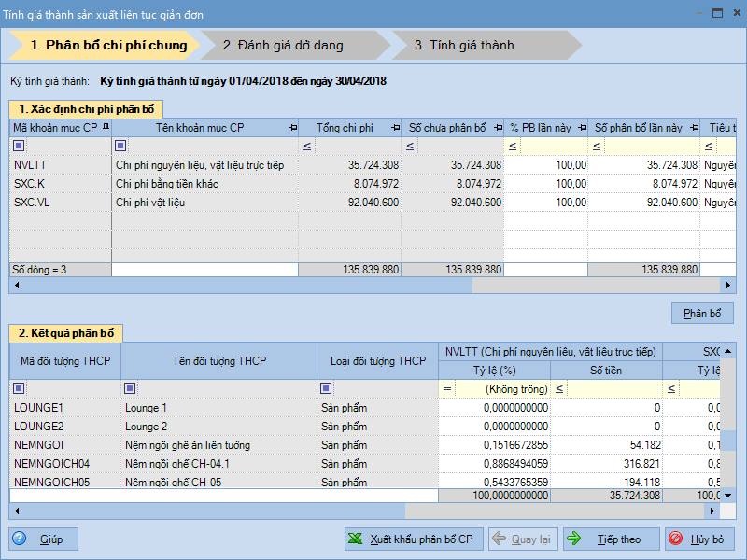This screenshot has width=747, height=560.
Task: Select the SXC.VL cost code cell
Action: [x=61, y=203]
